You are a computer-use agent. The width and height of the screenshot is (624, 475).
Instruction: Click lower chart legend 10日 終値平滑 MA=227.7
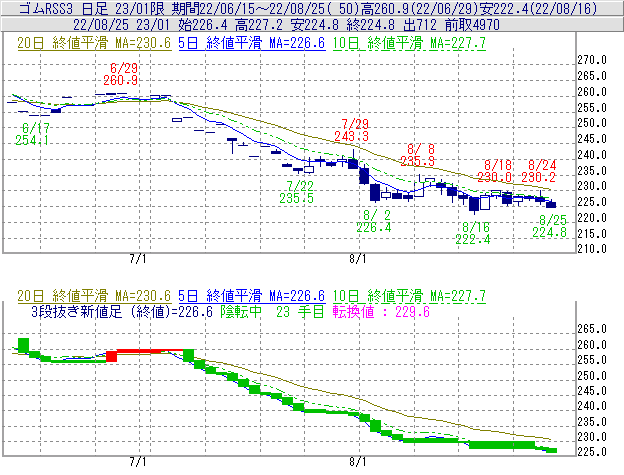click(409, 296)
